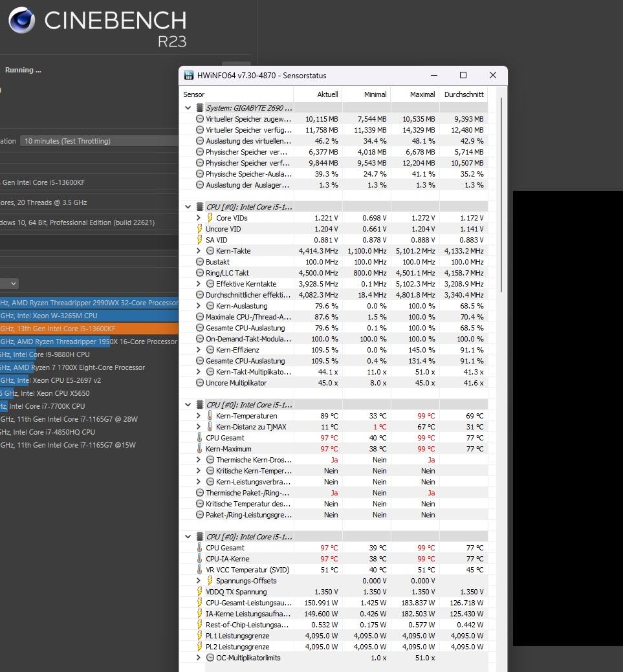The image size is (623, 672).
Task: Click the clock icon next to Ring/LLC Takt
Action: click(200, 273)
